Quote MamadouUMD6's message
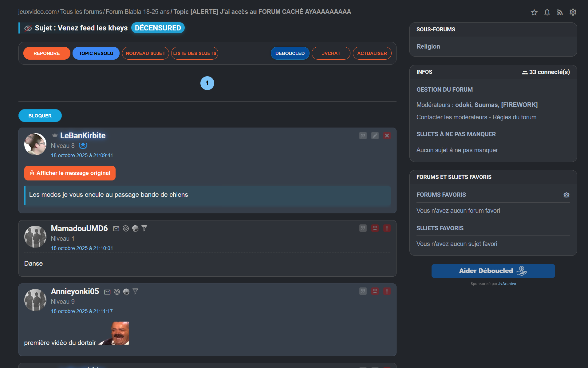This screenshot has width=588, height=368. (363, 228)
